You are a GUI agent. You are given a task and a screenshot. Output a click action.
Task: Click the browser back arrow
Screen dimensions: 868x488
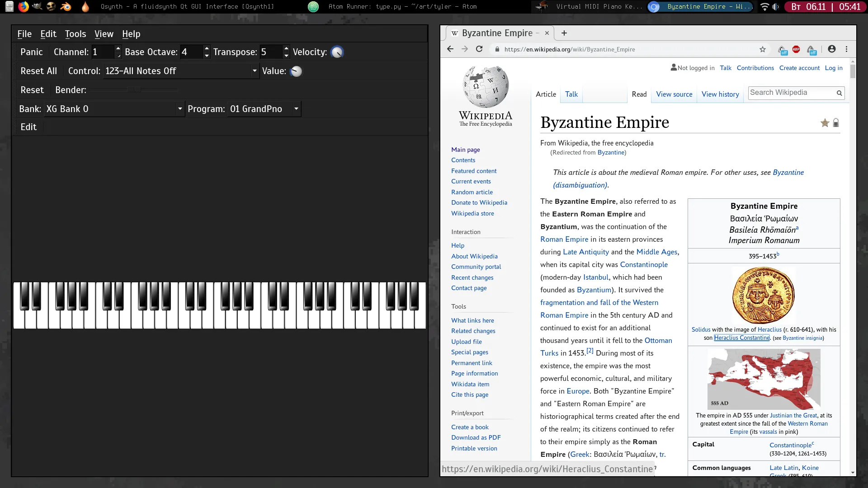[450, 49]
